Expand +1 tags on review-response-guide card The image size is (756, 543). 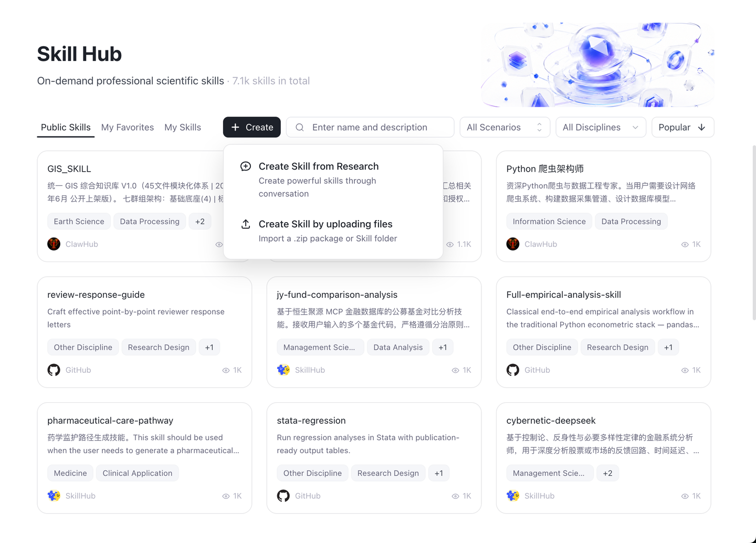click(x=209, y=348)
